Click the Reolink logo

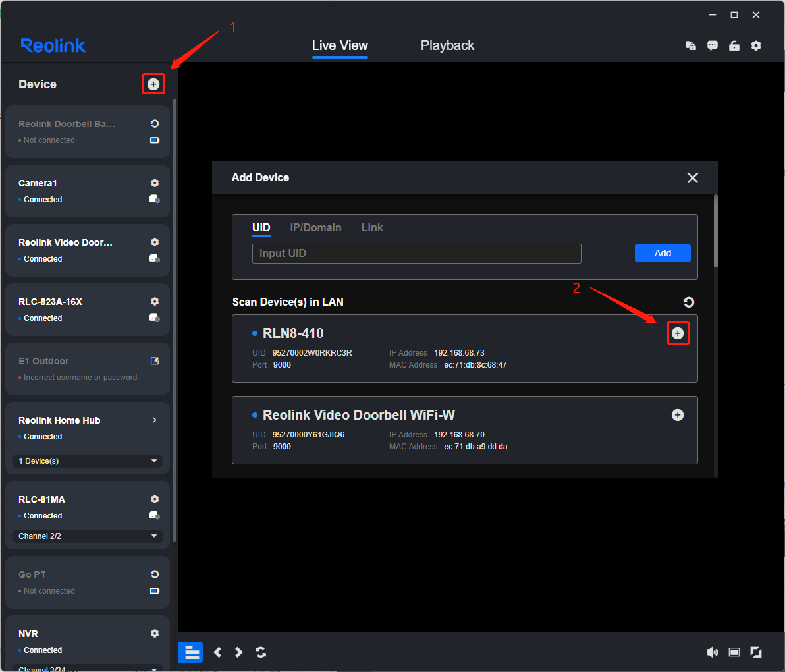point(53,45)
